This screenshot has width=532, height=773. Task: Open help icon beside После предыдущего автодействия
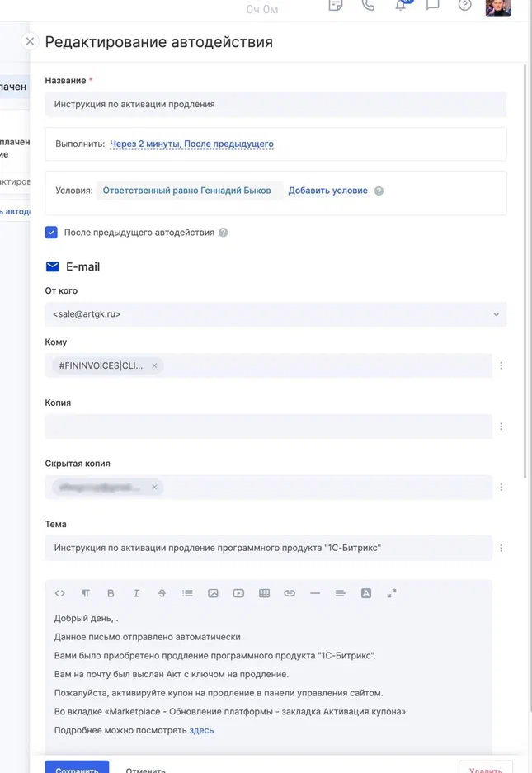coord(224,232)
